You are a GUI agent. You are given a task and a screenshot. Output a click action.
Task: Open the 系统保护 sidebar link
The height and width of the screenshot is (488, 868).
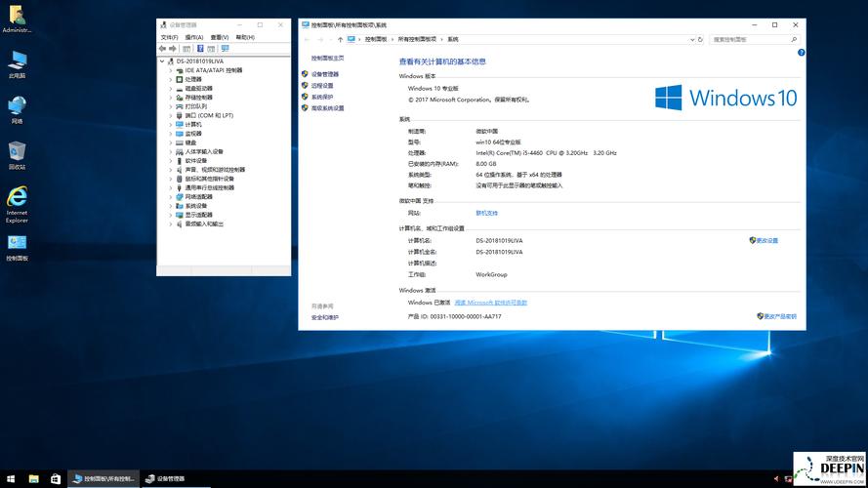321,97
